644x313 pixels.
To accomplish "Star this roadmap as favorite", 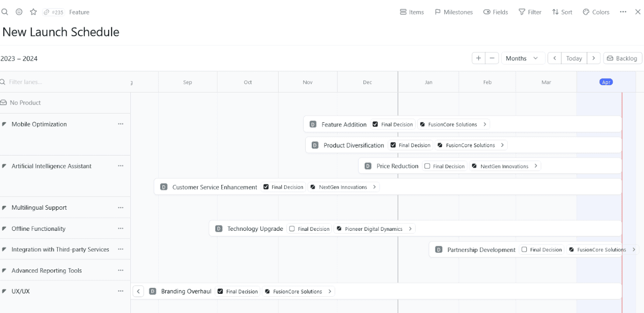I will coord(33,12).
